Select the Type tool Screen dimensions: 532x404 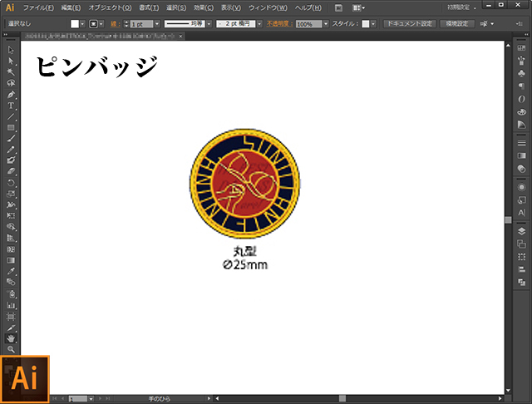coord(11,106)
